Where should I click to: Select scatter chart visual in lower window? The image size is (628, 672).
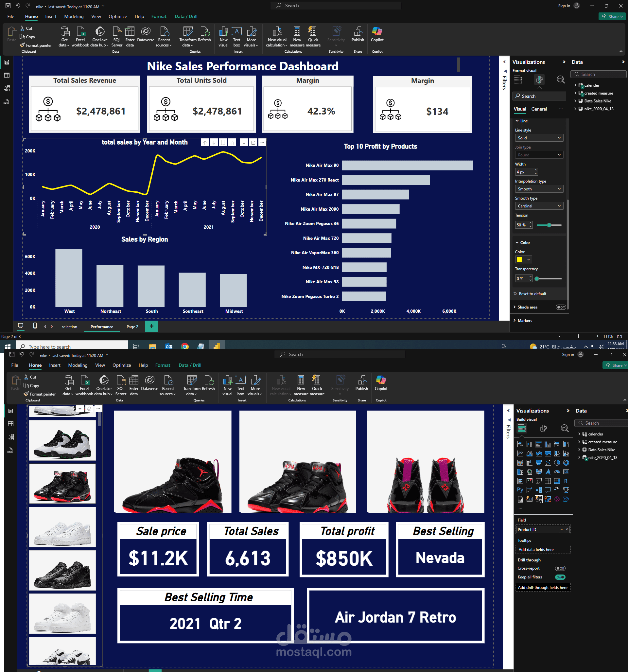pyautogui.click(x=548, y=463)
